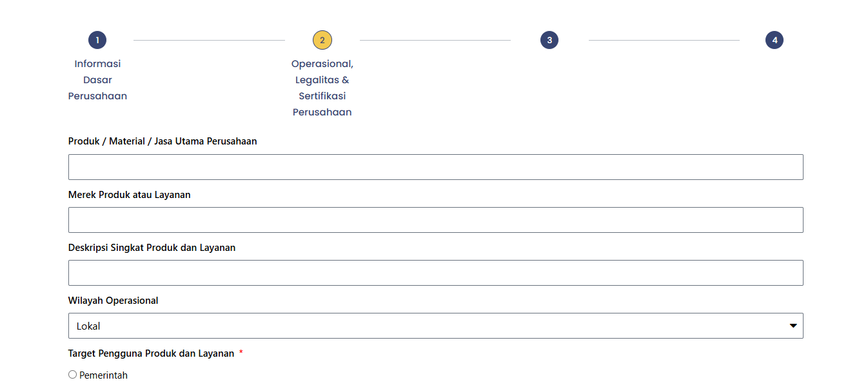Open step 4 circle in stepper

(774, 40)
